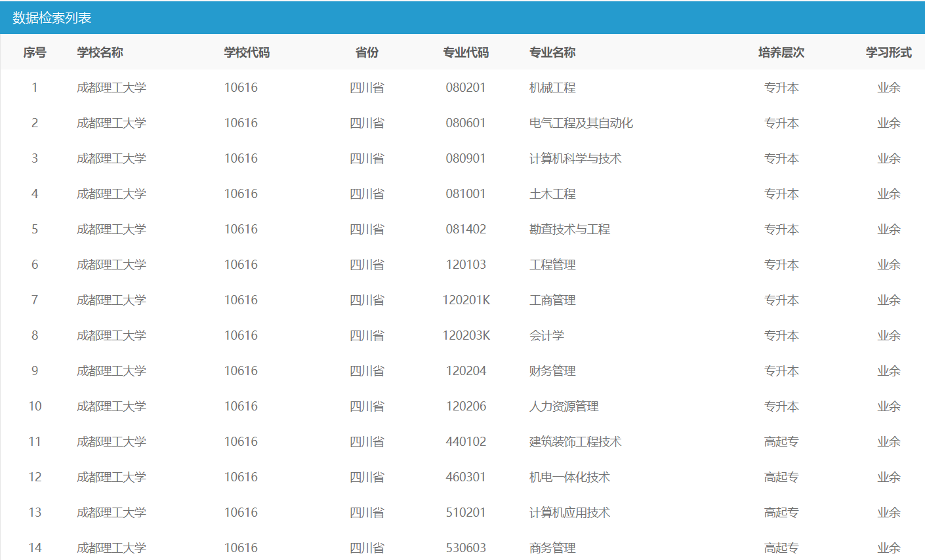Click major code 080201
This screenshot has height=560, width=925.
[466, 88]
